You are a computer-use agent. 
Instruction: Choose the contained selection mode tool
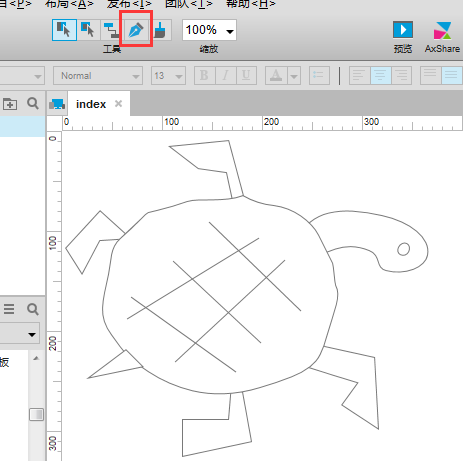pos(88,30)
